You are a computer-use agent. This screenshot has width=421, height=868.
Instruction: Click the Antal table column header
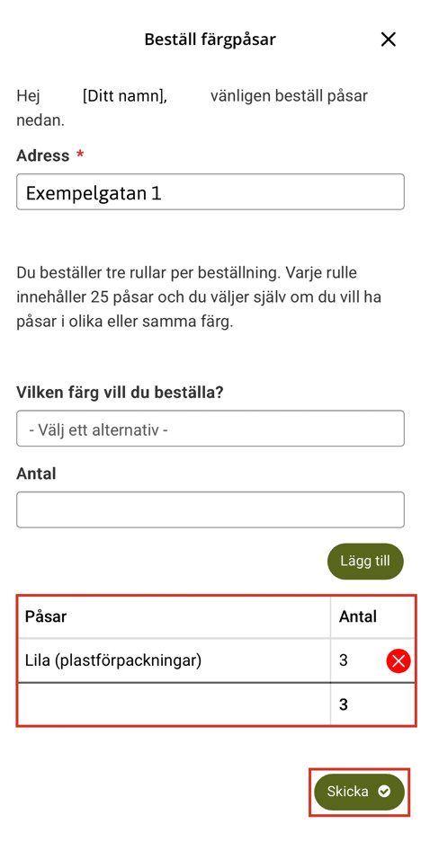358,616
